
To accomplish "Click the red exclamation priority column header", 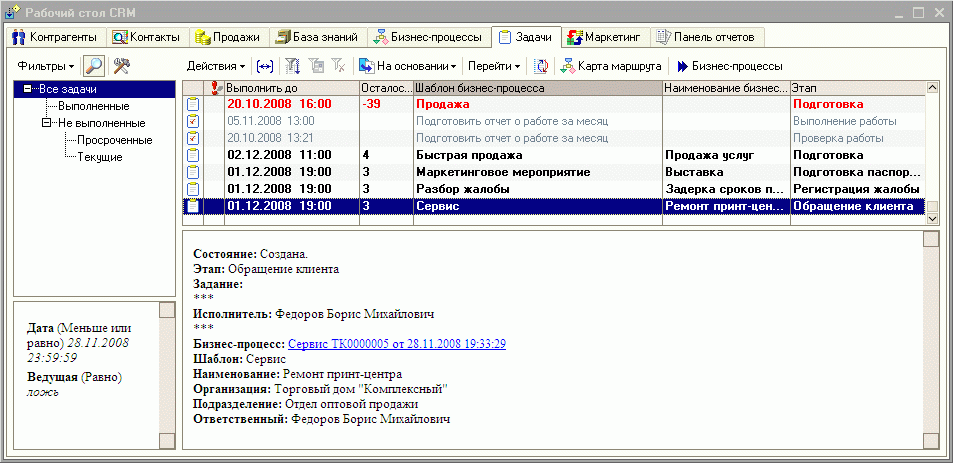I will tap(215, 88).
